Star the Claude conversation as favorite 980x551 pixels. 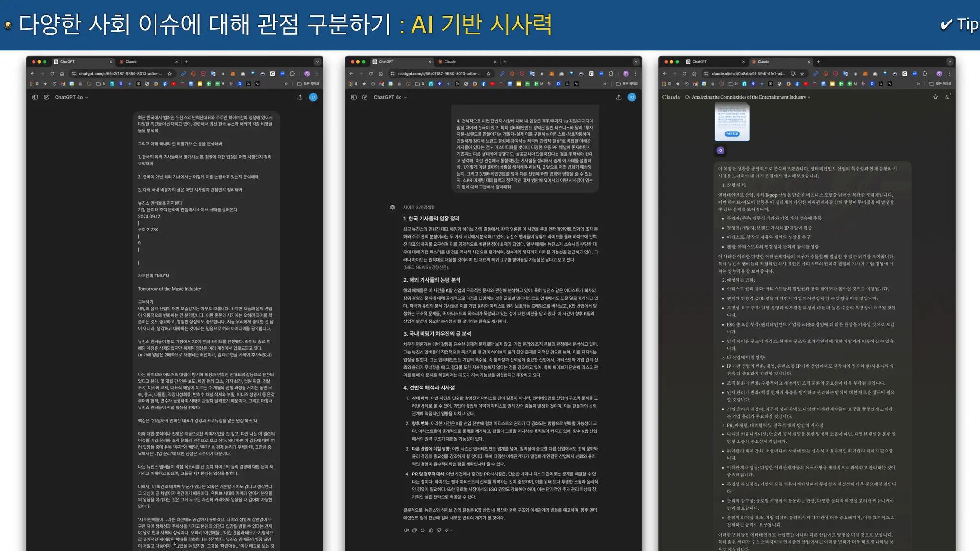tap(935, 97)
